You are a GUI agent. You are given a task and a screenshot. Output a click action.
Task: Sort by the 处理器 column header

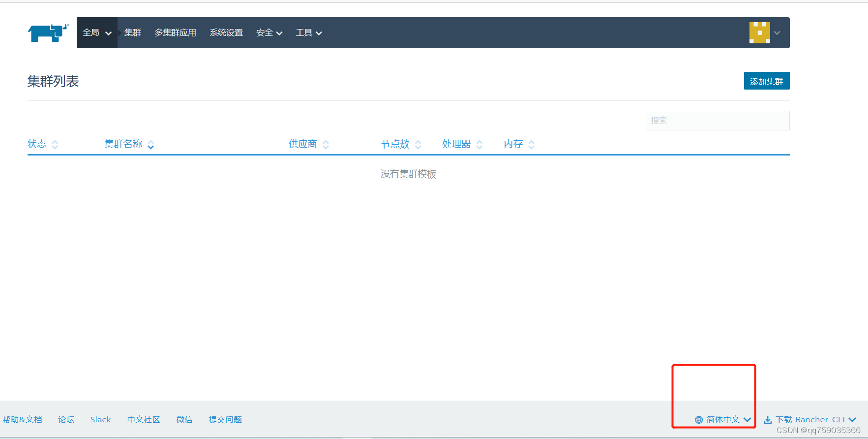pyautogui.click(x=462, y=144)
